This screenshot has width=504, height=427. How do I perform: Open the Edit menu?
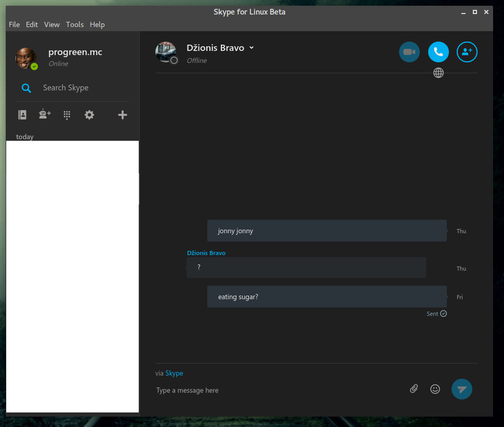point(32,24)
